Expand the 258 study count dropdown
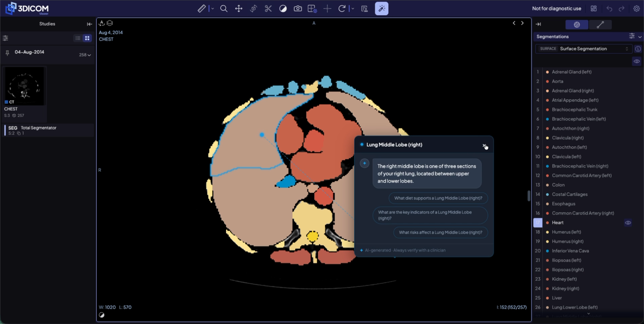Viewport: 644px width, 324px height. click(85, 55)
